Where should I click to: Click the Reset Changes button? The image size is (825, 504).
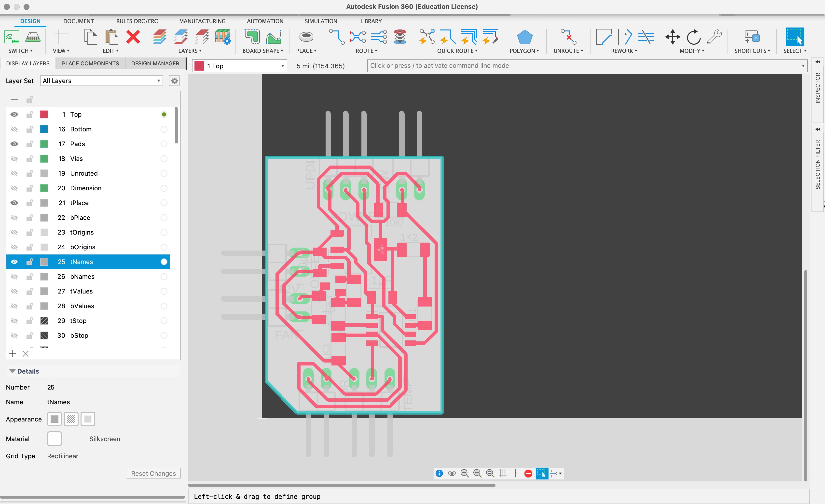(153, 473)
